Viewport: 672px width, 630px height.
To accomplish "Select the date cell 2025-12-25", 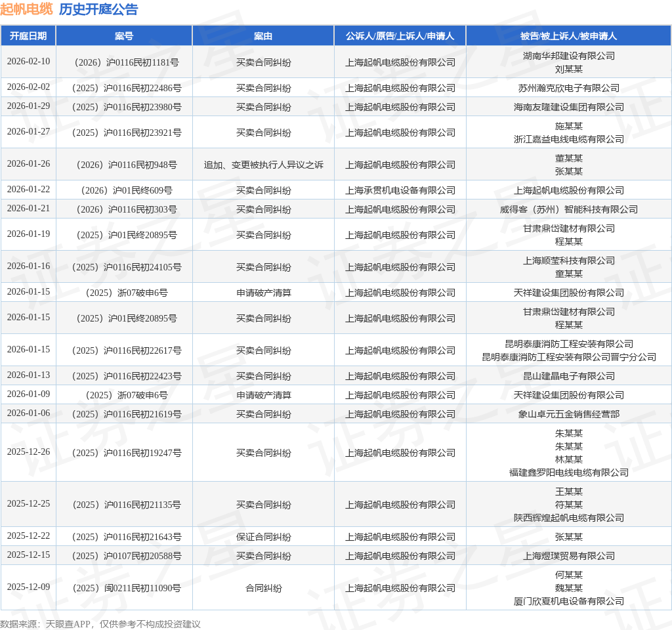I will tap(28, 503).
